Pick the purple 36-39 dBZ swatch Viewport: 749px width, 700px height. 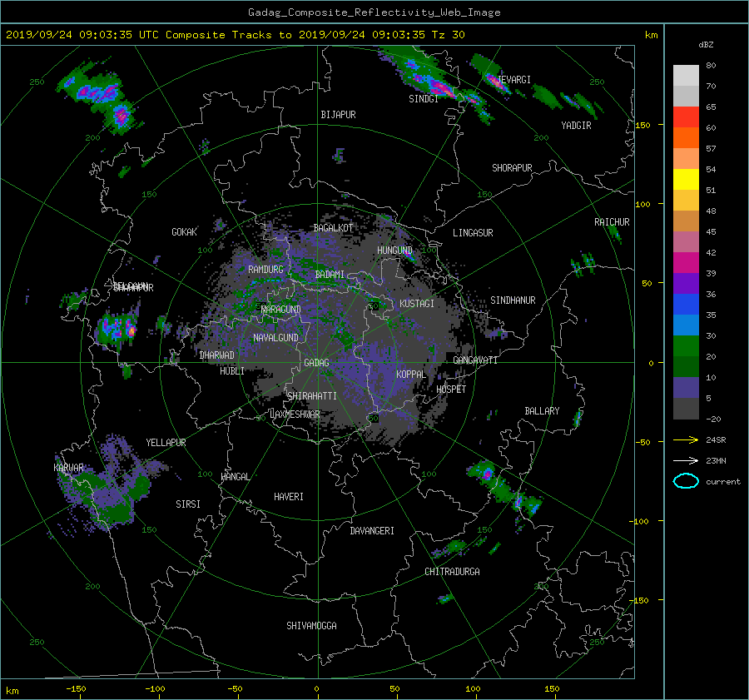(x=686, y=283)
